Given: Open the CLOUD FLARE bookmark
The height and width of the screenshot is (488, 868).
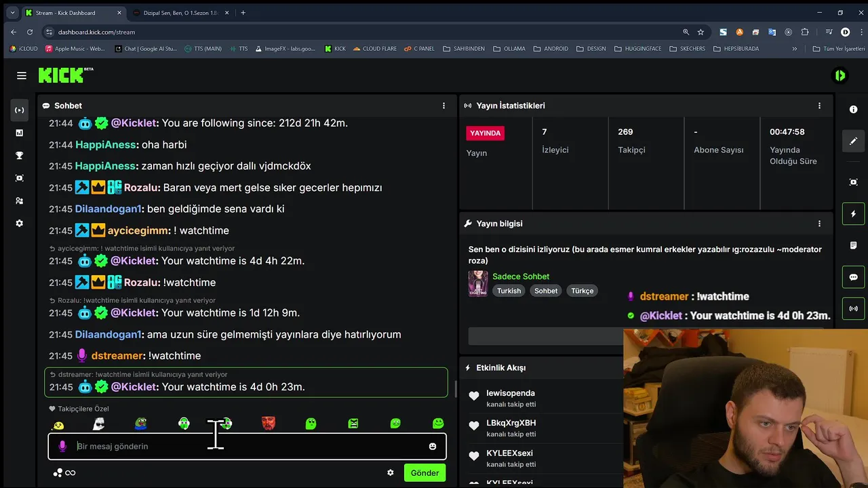Looking at the screenshot, I should (x=374, y=49).
